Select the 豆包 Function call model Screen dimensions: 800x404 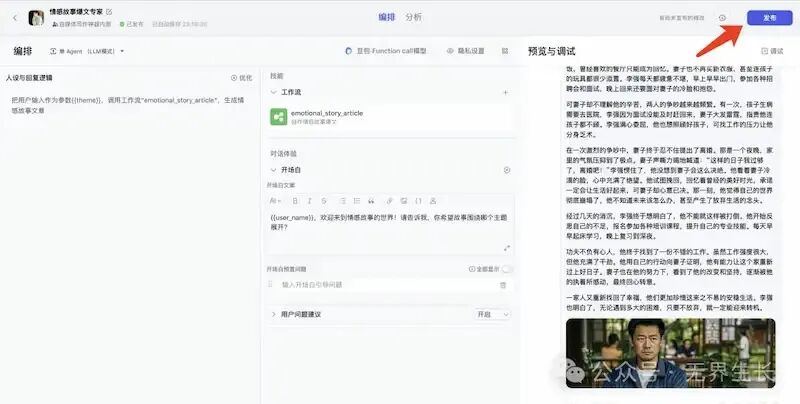coord(386,51)
